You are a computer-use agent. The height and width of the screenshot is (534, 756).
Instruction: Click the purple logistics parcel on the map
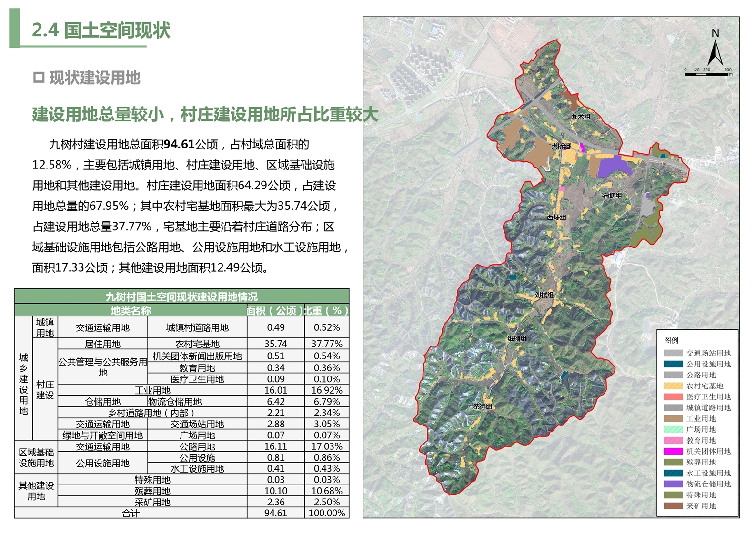coord(613,167)
